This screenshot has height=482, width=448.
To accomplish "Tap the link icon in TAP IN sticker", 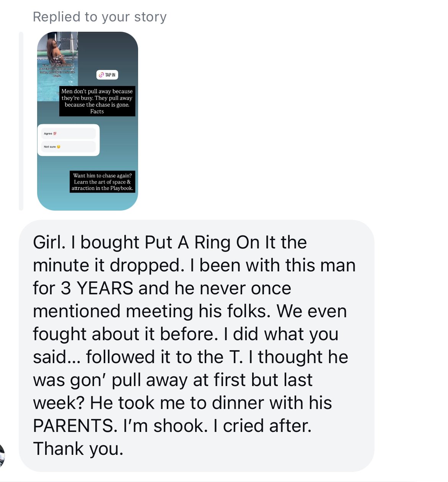I will pos(101,75).
